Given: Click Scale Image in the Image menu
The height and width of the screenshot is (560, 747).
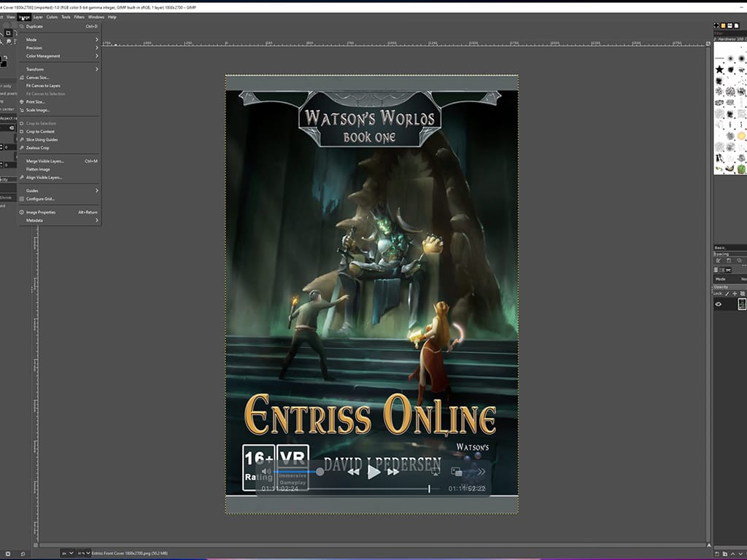Looking at the screenshot, I should (38, 110).
